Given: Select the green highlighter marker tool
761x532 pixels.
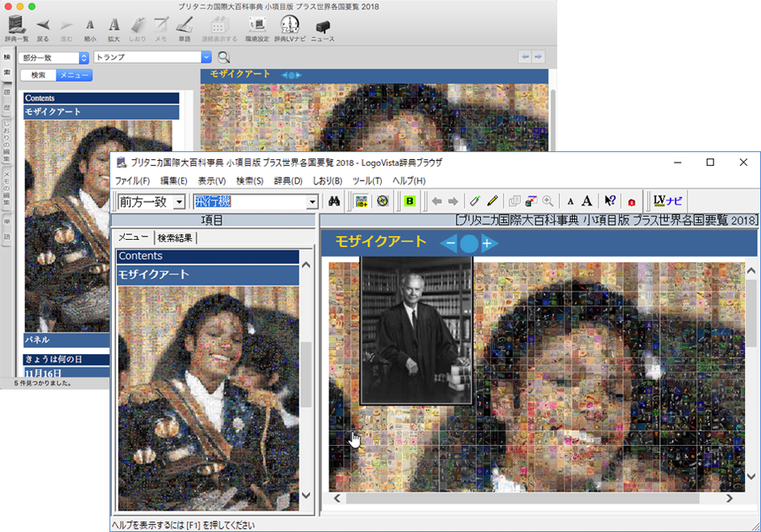Looking at the screenshot, I should coord(475,200).
